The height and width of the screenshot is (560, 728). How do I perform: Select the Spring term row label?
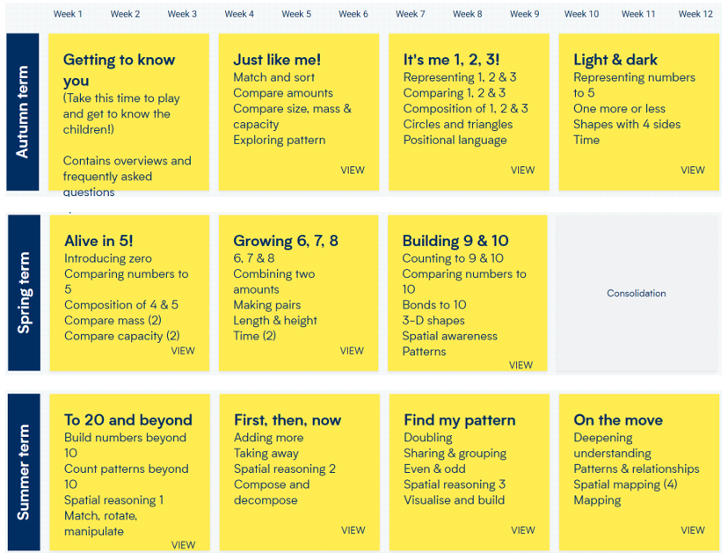pos(24,293)
